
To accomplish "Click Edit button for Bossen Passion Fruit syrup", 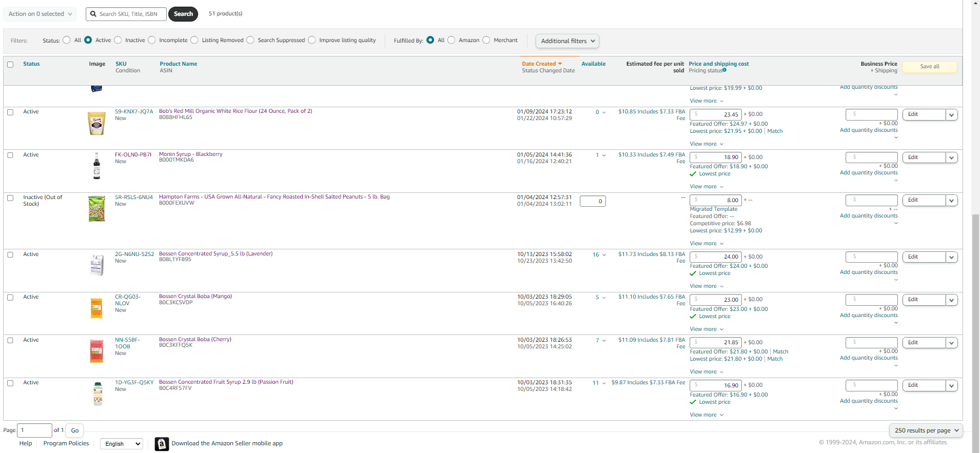I will [924, 385].
